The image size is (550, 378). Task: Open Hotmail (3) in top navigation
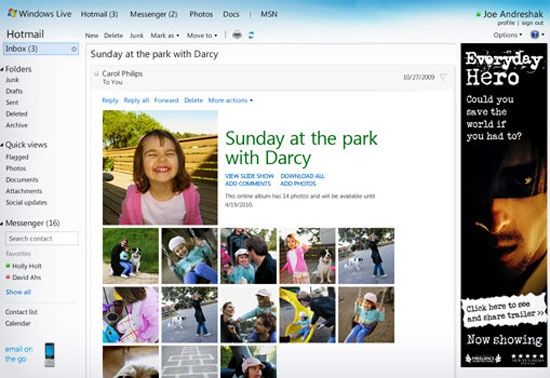[x=99, y=14]
